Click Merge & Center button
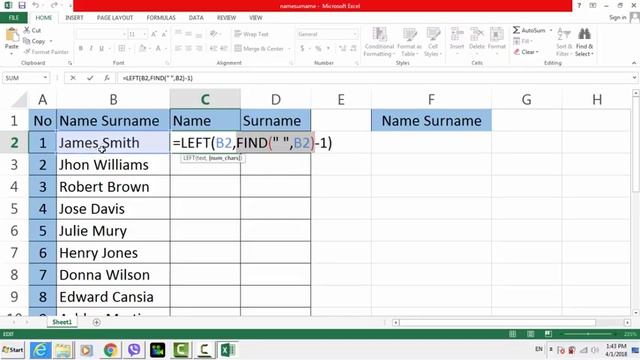Image resolution: width=640 pixels, height=360 pixels. (x=262, y=49)
